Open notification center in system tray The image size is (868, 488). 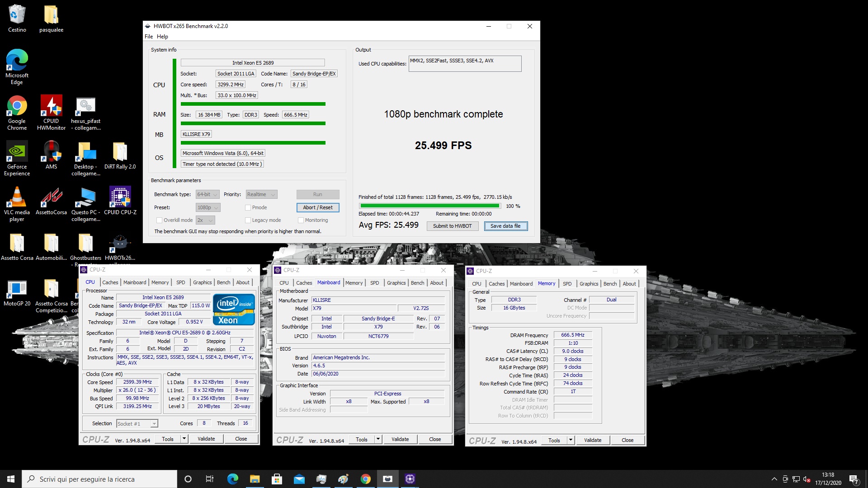coord(854,479)
